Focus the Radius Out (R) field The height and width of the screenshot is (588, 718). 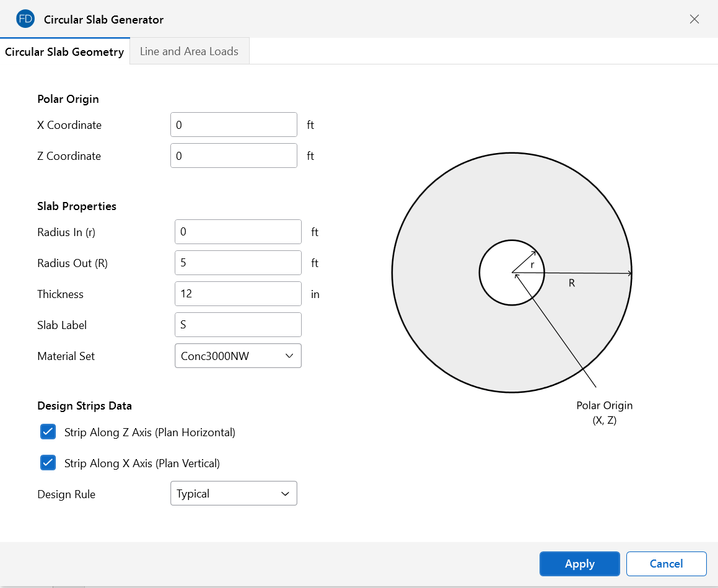coord(238,263)
